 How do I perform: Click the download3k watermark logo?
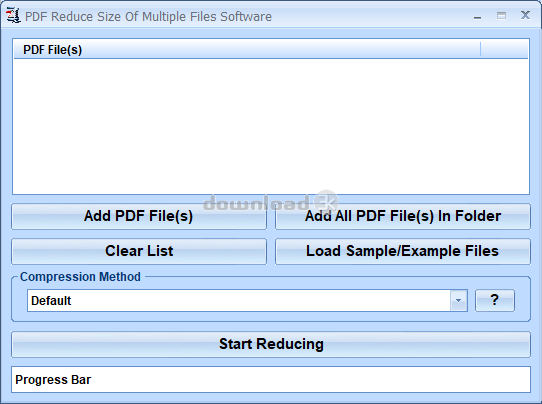(x=271, y=203)
